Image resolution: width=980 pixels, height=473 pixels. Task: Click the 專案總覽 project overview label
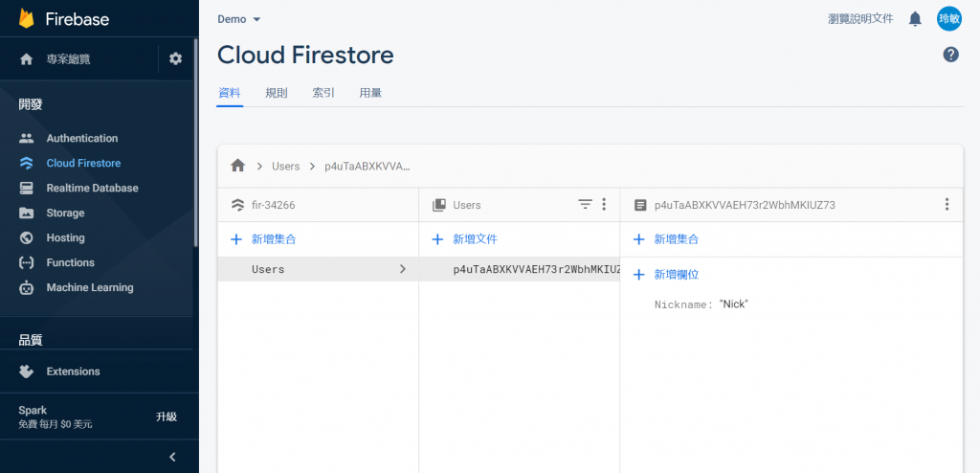point(68,59)
